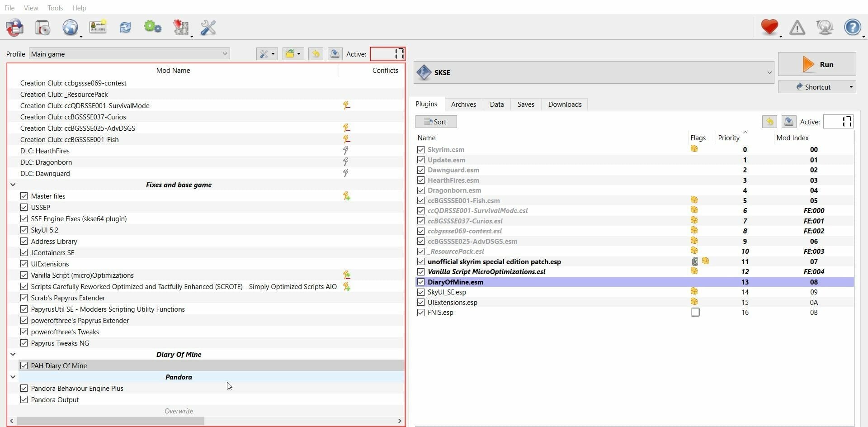
Task: Click the update globe icon
Action: coord(825,28)
